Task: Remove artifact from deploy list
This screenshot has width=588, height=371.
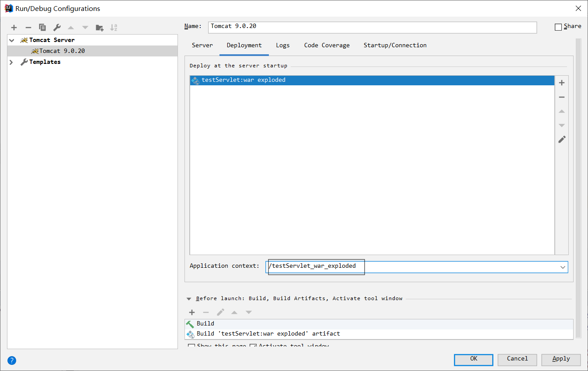Action: pos(562,97)
